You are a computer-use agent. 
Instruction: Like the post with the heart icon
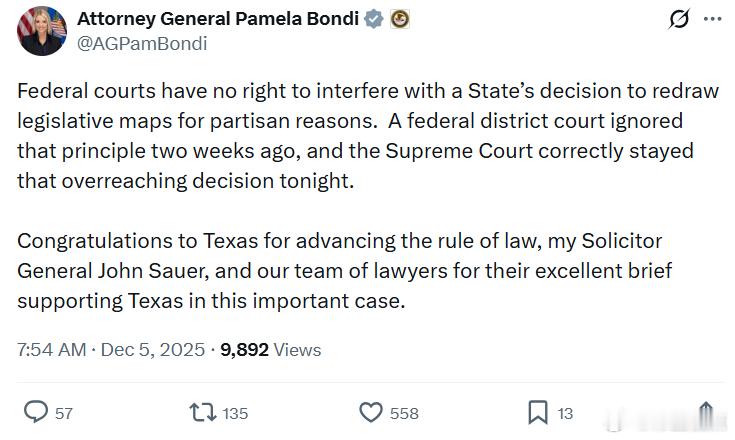pyautogui.click(x=371, y=412)
